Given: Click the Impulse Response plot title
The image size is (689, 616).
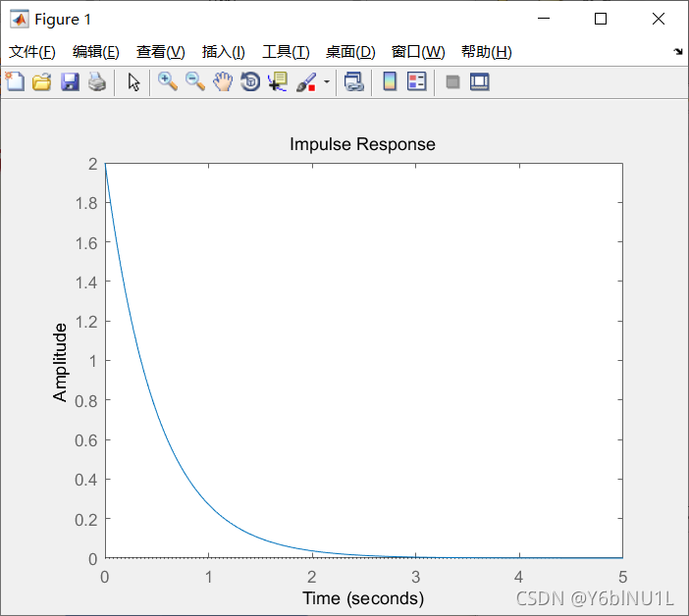Looking at the screenshot, I should point(362,144).
